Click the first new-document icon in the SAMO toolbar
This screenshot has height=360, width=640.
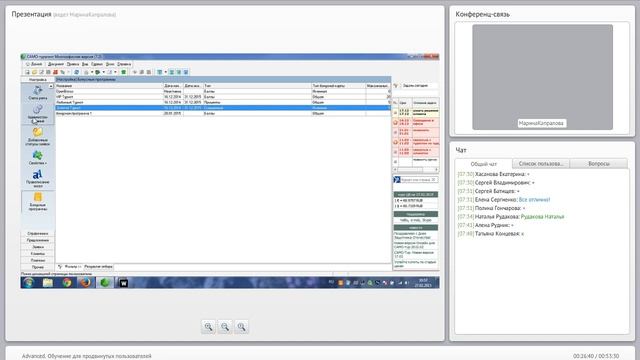pos(27,72)
